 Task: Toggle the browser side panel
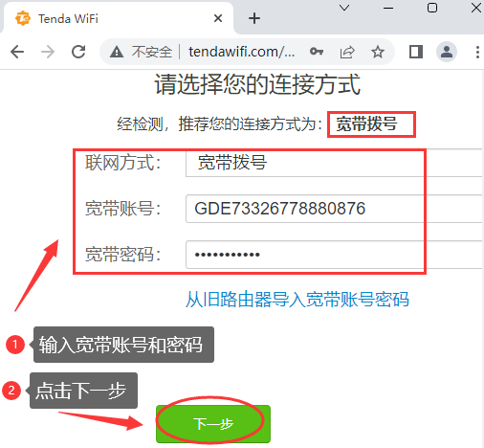click(416, 52)
